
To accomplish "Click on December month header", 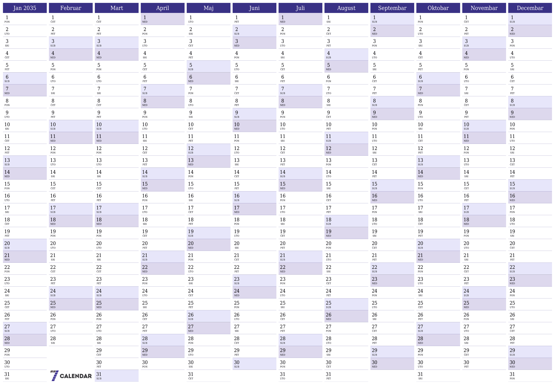I will point(532,6).
